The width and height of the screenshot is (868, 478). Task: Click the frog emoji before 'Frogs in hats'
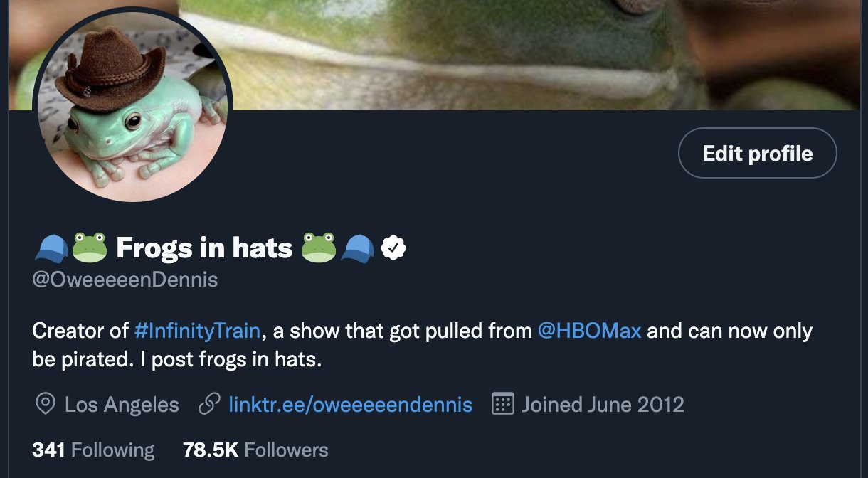coord(90,248)
